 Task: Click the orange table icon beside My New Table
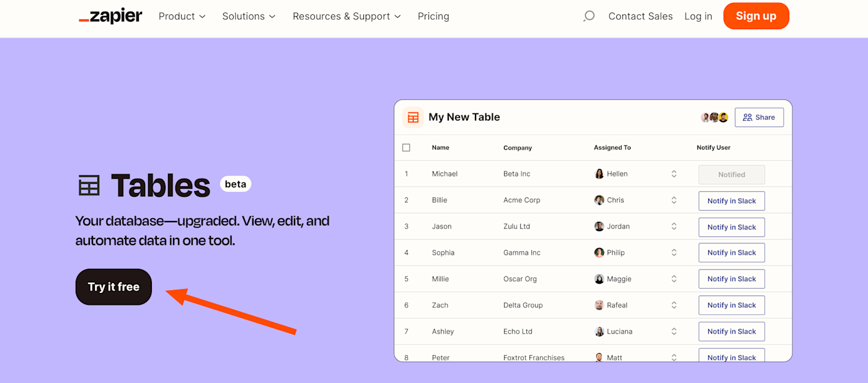413,117
